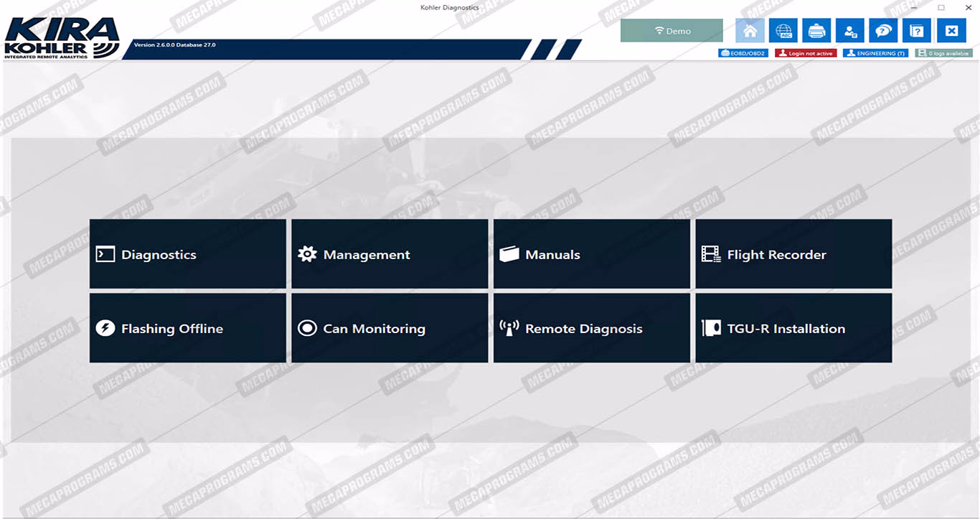Go to the Home screen icon

750,31
